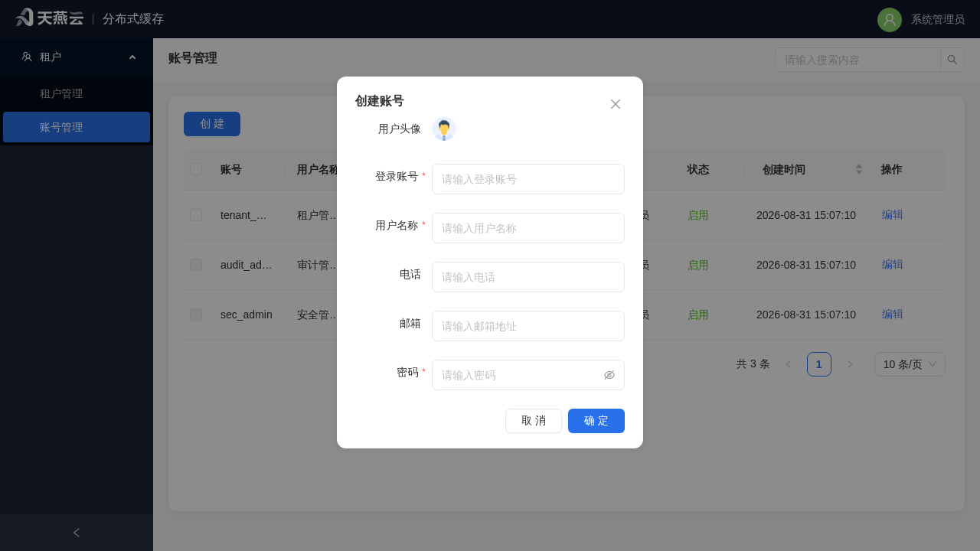
Task: Select page 1 in pagination
Action: tap(819, 364)
